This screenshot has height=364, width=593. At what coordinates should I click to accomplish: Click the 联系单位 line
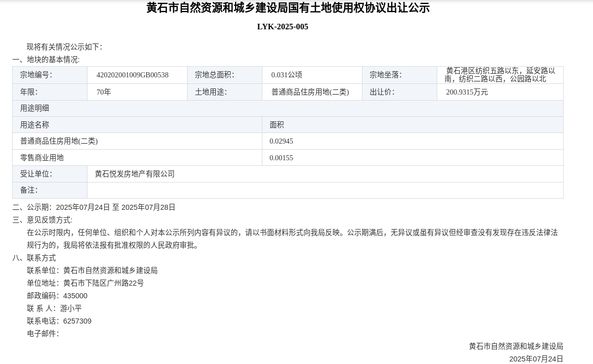(92, 270)
